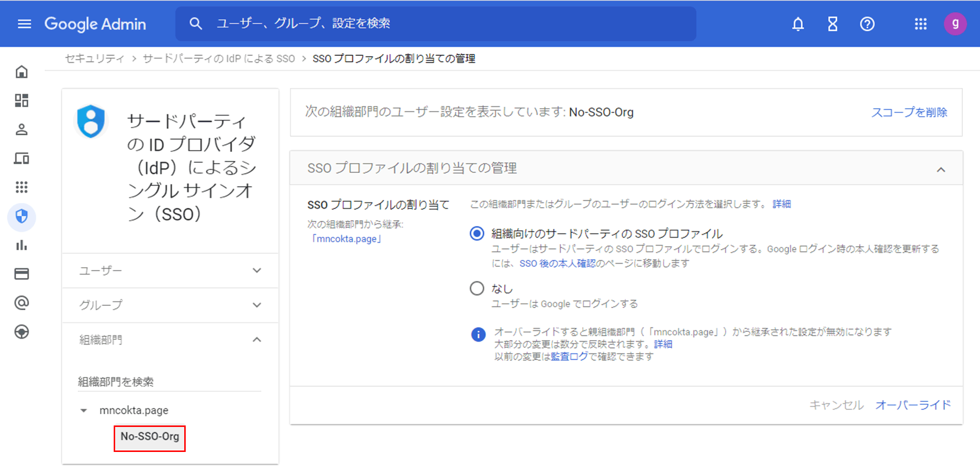Collapse the 組織部門 section
The height and width of the screenshot is (474, 980).
pyautogui.click(x=170, y=340)
